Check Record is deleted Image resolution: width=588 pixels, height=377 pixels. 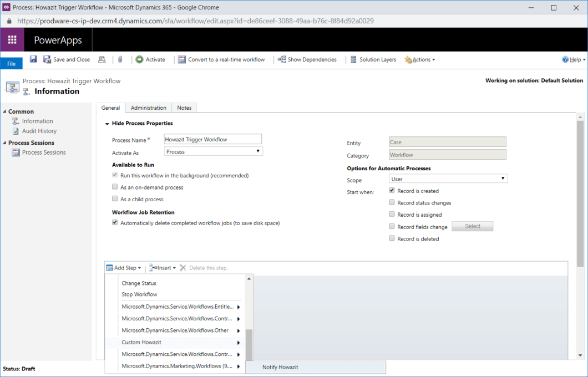(392, 238)
